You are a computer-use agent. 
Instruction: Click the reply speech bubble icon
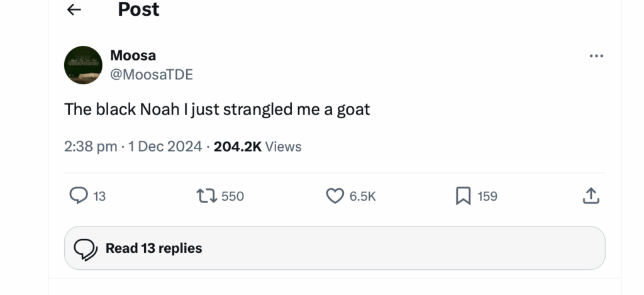tap(78, 196)
